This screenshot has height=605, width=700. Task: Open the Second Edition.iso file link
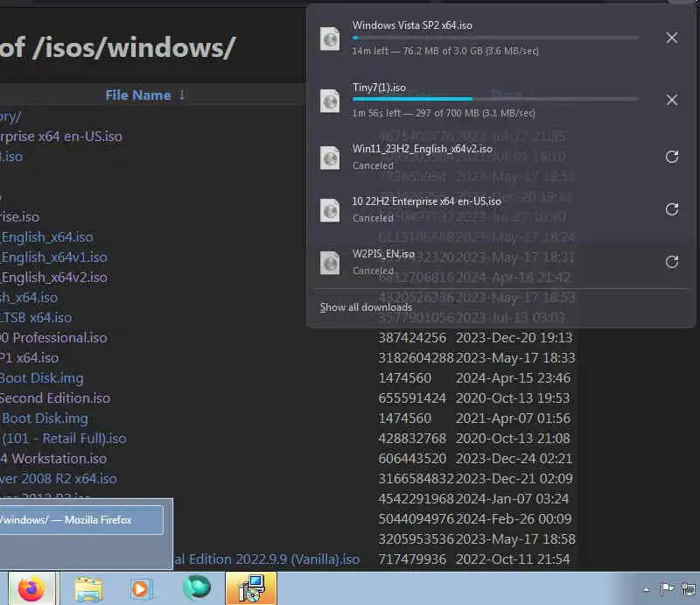[55, 397]
